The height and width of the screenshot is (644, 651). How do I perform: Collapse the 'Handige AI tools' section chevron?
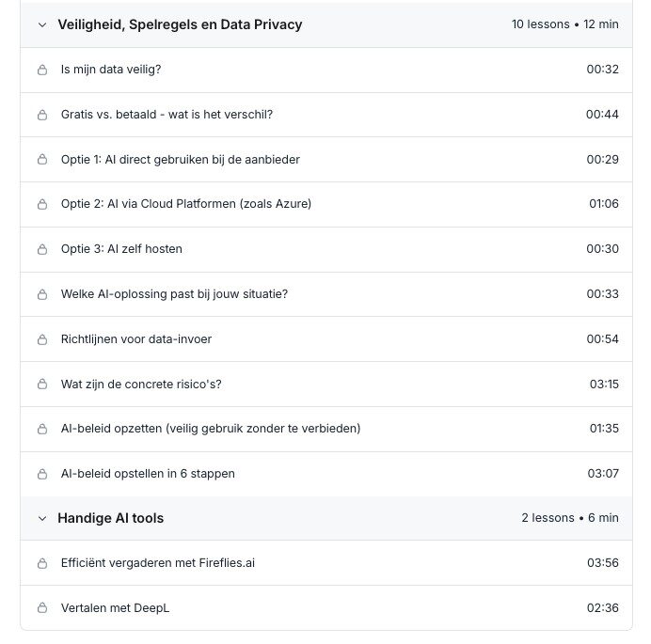tap(41, 518)
